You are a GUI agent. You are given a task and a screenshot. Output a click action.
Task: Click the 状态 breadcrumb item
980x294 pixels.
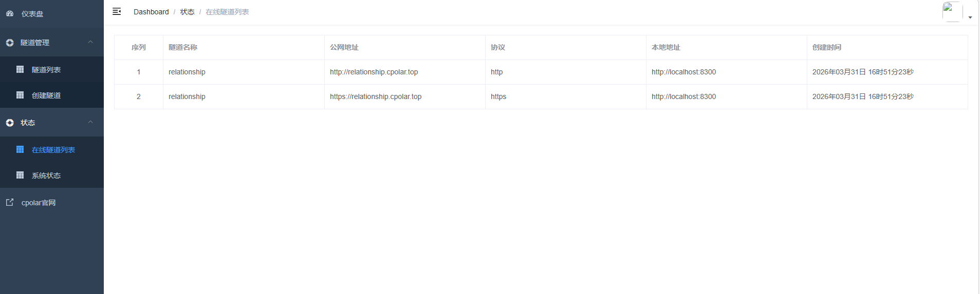coord(187,12)
